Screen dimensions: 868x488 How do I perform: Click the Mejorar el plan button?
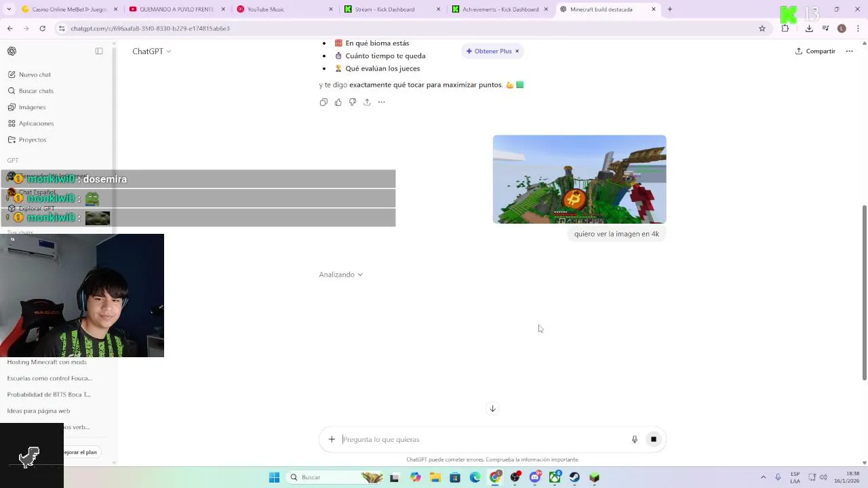pos(81,452)
